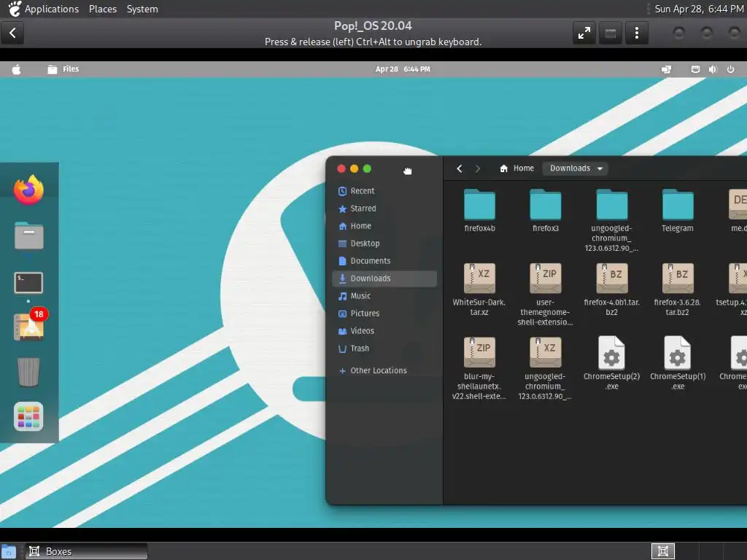Click the Apple logo in the guest top bar
The image size is (747, 560).
pyautogui.click(x=16, y=69)
